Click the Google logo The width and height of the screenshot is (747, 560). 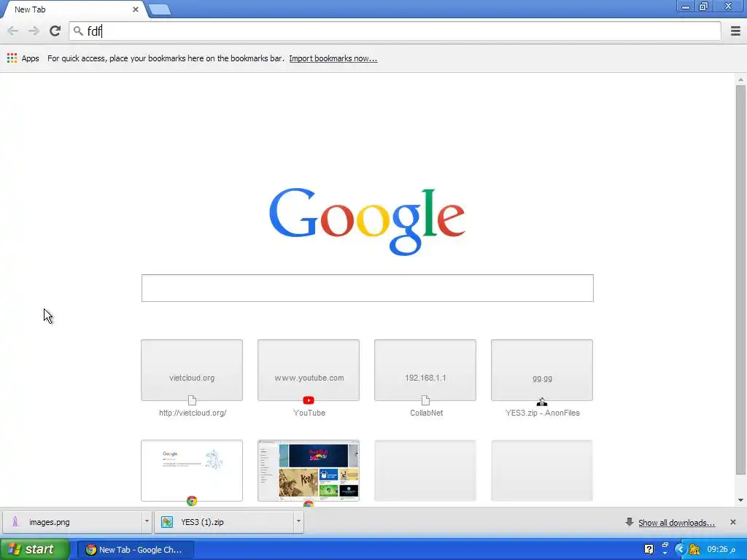tap(367, 222)
